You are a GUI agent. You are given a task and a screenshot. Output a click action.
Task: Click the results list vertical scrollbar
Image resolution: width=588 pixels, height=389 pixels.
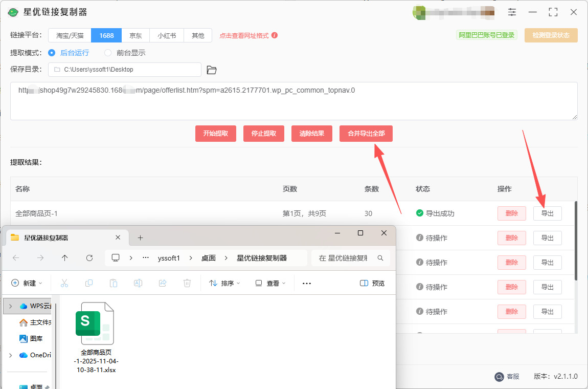coord(576,240)
